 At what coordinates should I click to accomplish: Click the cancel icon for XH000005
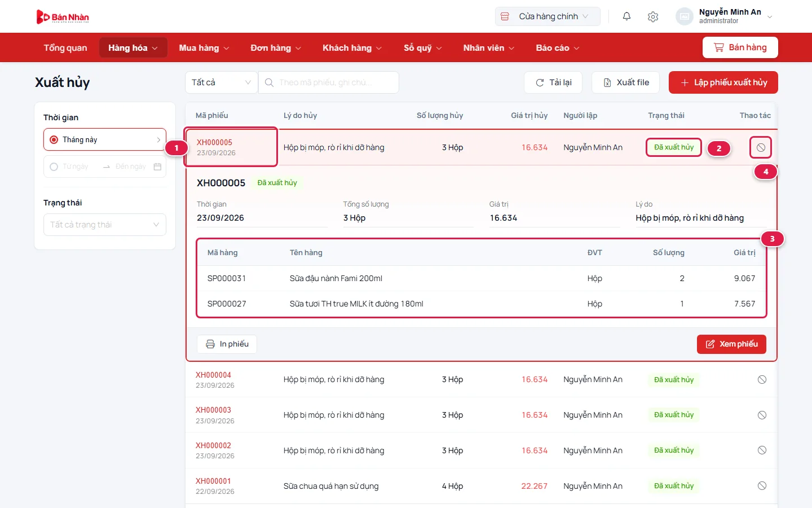[761, 147]
